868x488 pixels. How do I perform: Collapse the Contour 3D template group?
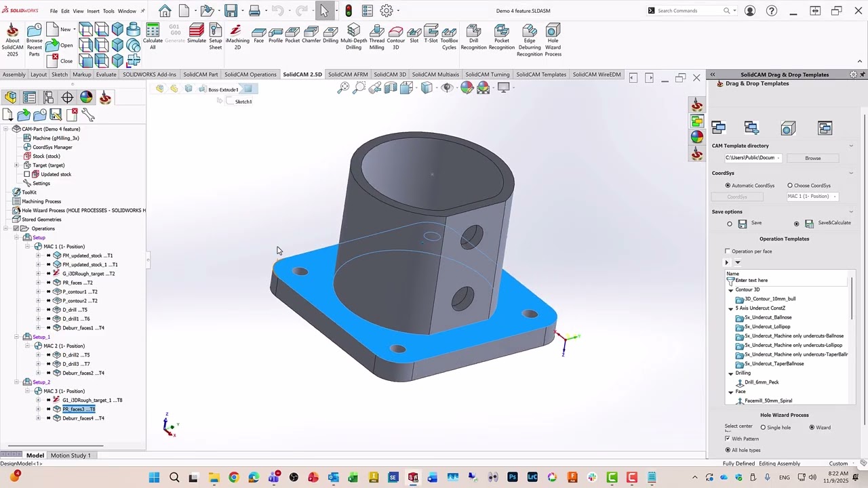coord(730,290)
